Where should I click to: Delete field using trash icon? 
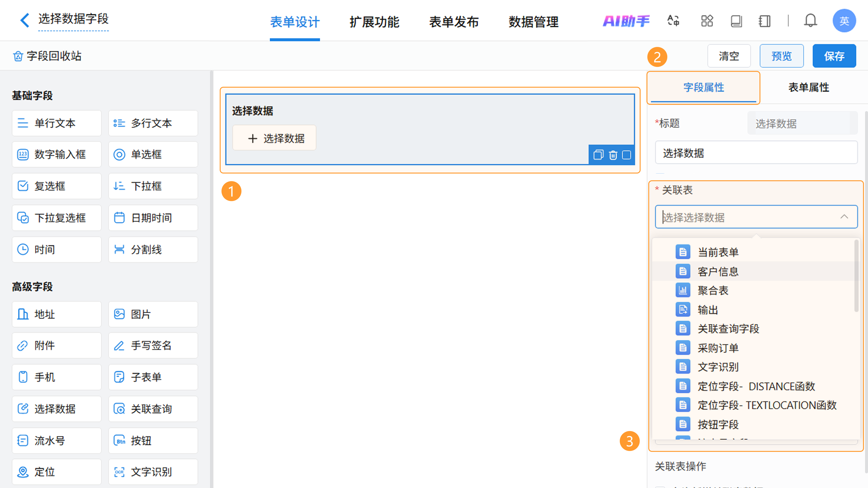(613, 155)
